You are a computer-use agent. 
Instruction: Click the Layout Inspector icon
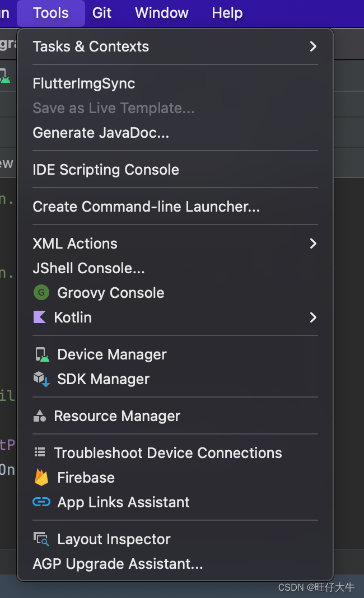point(41,539)
